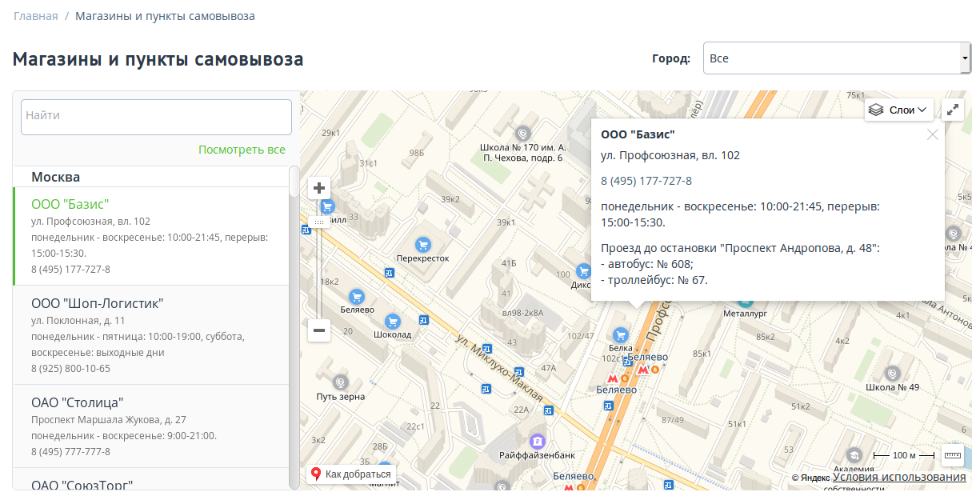
Task: Click the map zoom slider handle
Action: click(319, 222)
